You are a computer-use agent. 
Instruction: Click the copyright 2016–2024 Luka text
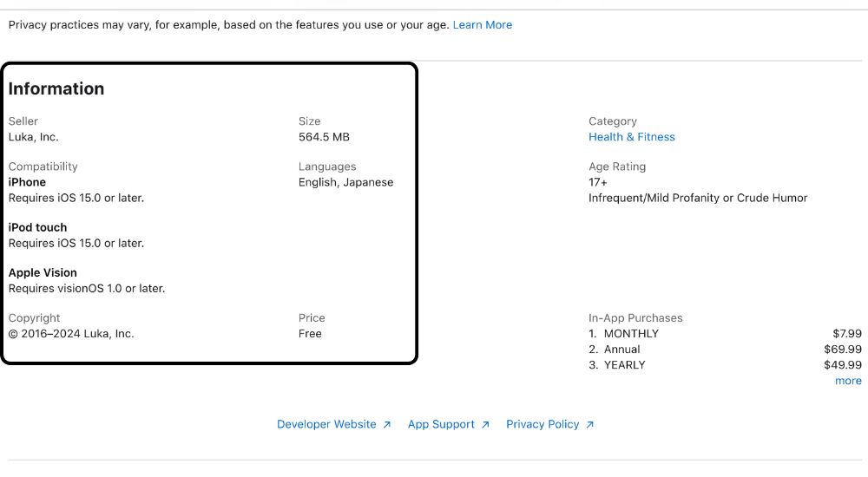[x=71, y=334]
